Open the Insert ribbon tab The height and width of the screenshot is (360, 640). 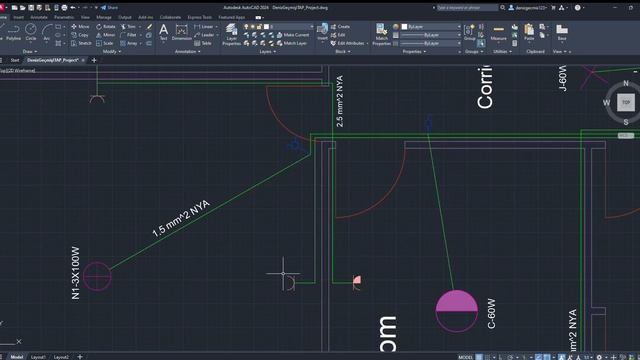18,18
